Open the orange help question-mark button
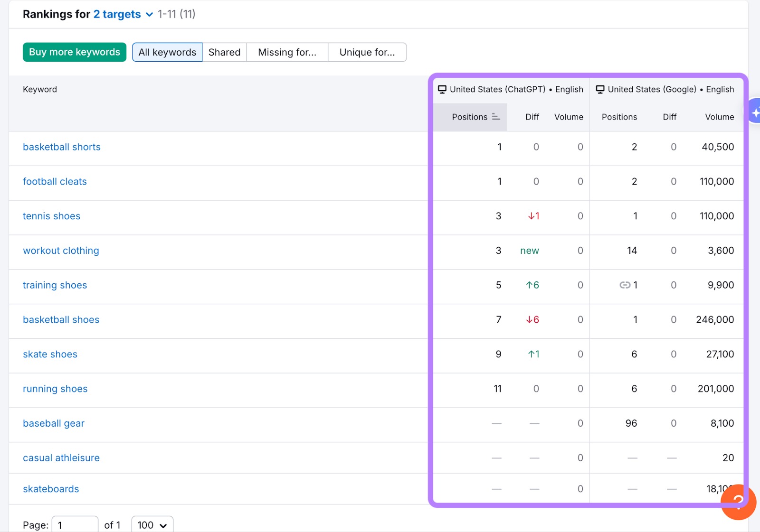This screenshot has width=760, height=532. pyautogui.click(x=738, y=502)
